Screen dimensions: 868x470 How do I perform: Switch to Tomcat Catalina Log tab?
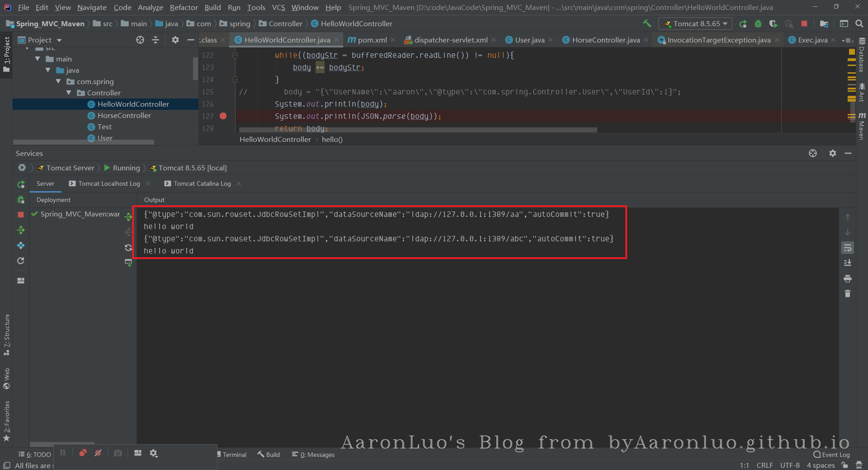(202, 183)
